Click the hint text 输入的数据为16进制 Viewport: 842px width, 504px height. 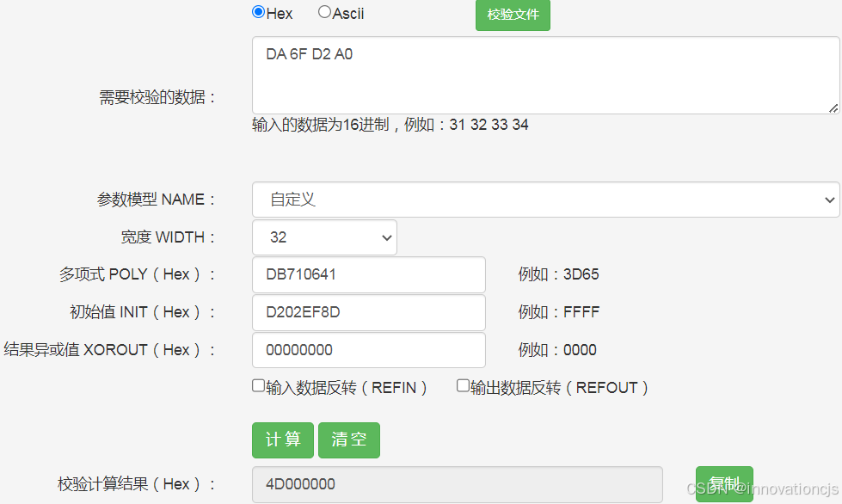(x=321, y=125)
